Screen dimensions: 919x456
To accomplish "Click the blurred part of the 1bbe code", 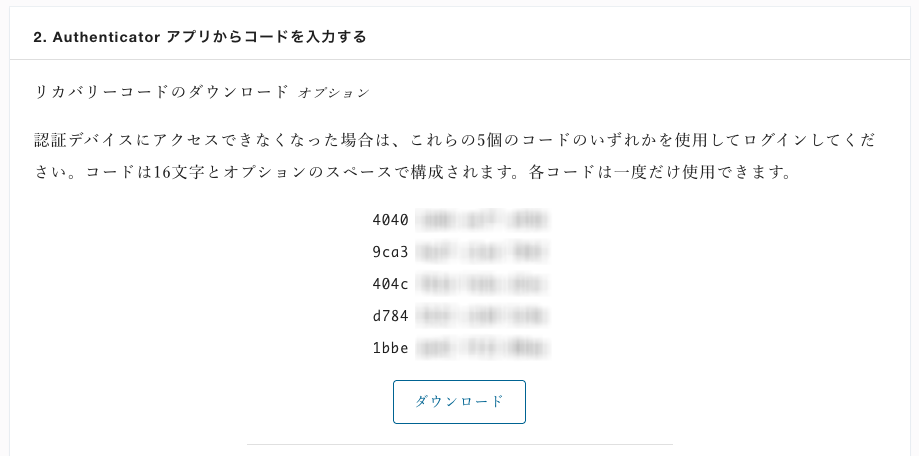I will pos(482,348).
